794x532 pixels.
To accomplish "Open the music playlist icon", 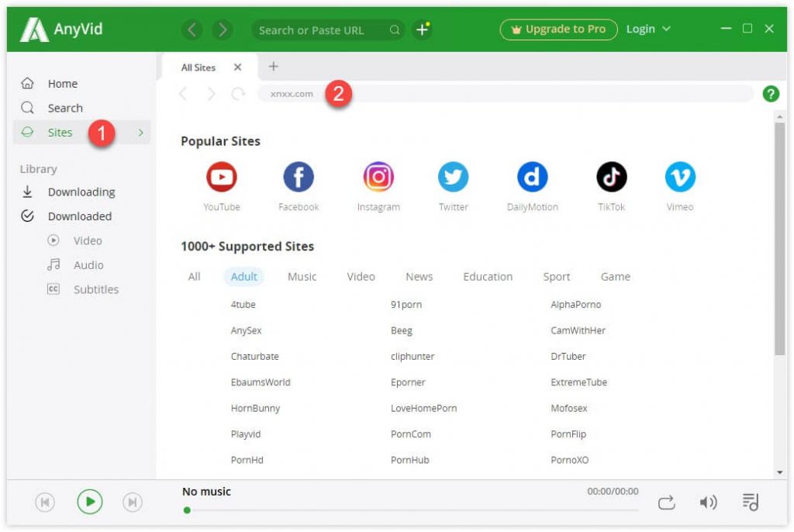I will [750, 502].
